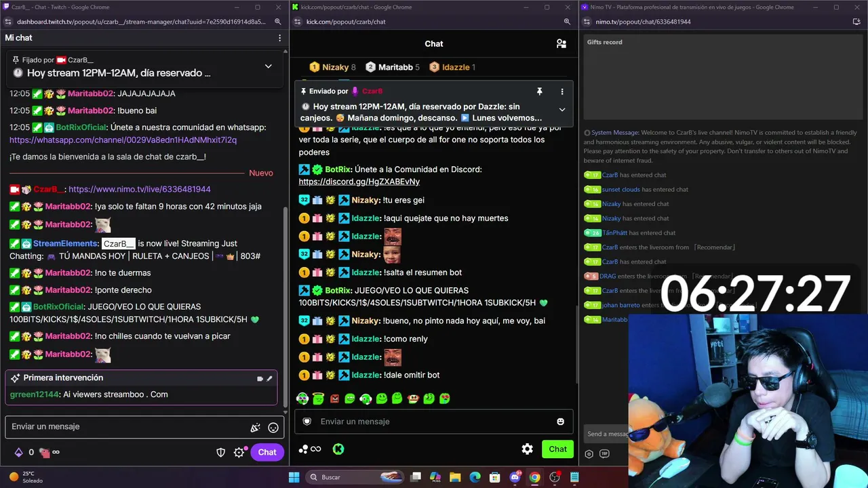Image resolution: width=868 pixels, height=488 pixels.
Task: Click 'sunset clouds' username in Nimo chat
Action: pyautogui.click(x=620, y=189)
